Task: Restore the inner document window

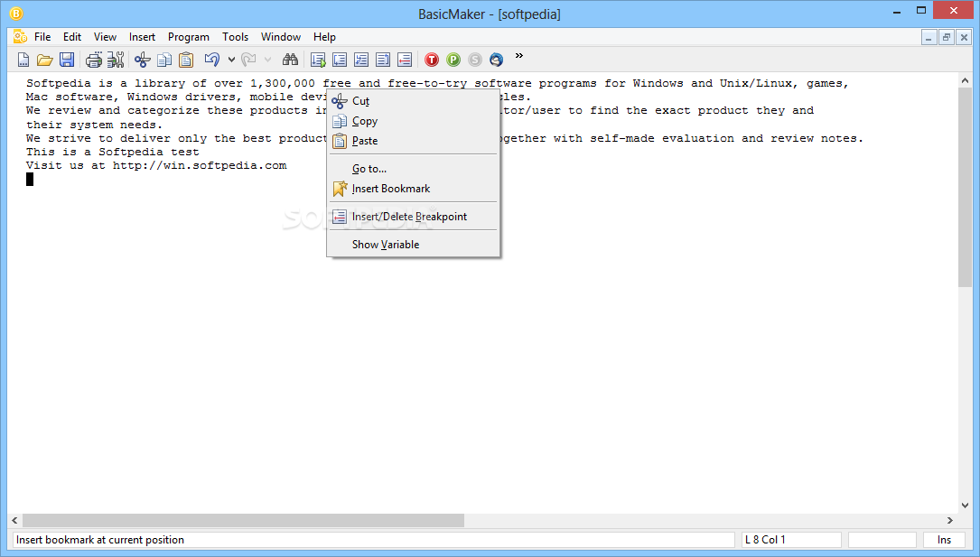Action: tap(947, 38)
